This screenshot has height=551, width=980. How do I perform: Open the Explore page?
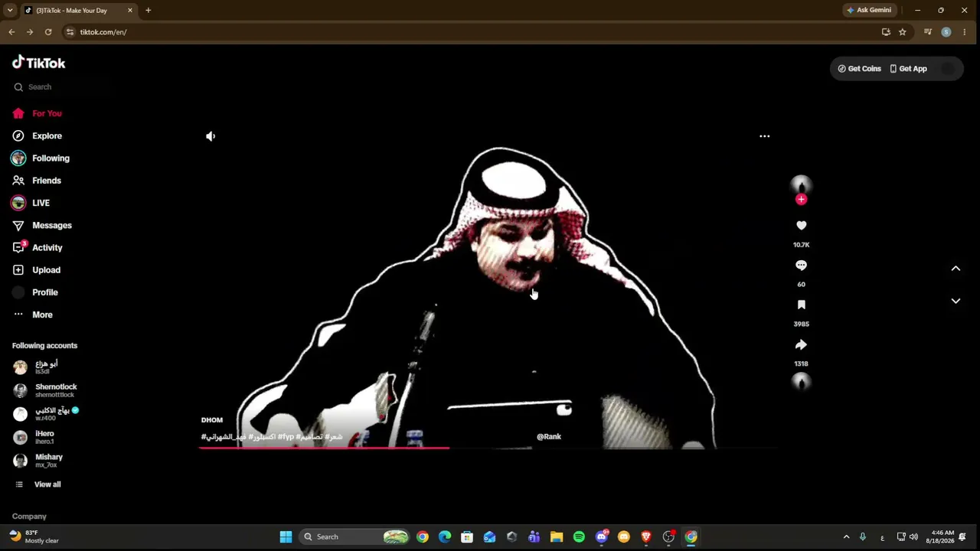coord(38,135)
